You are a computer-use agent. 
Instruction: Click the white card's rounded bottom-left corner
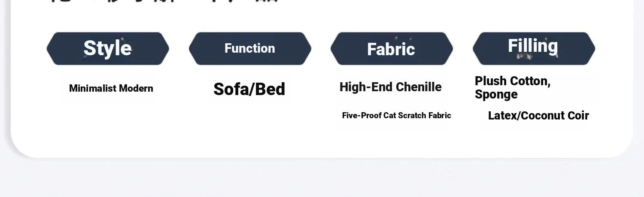click(x=19, y=148)
